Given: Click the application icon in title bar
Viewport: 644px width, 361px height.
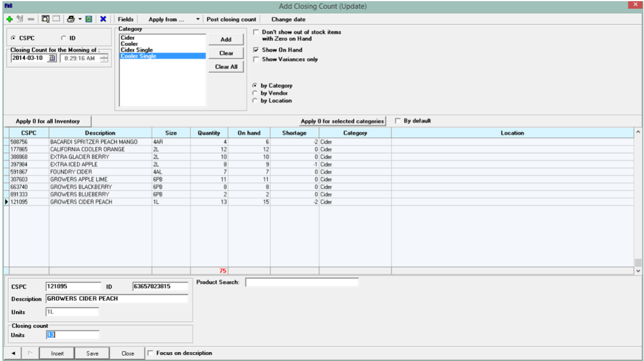Looking at the screenshot, I should tap(8, 6).
